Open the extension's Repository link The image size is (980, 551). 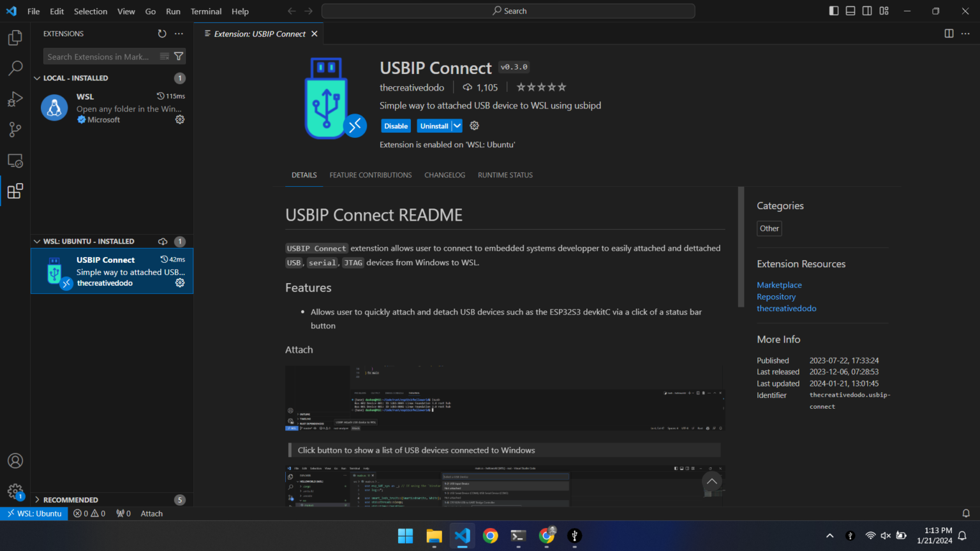776,297
